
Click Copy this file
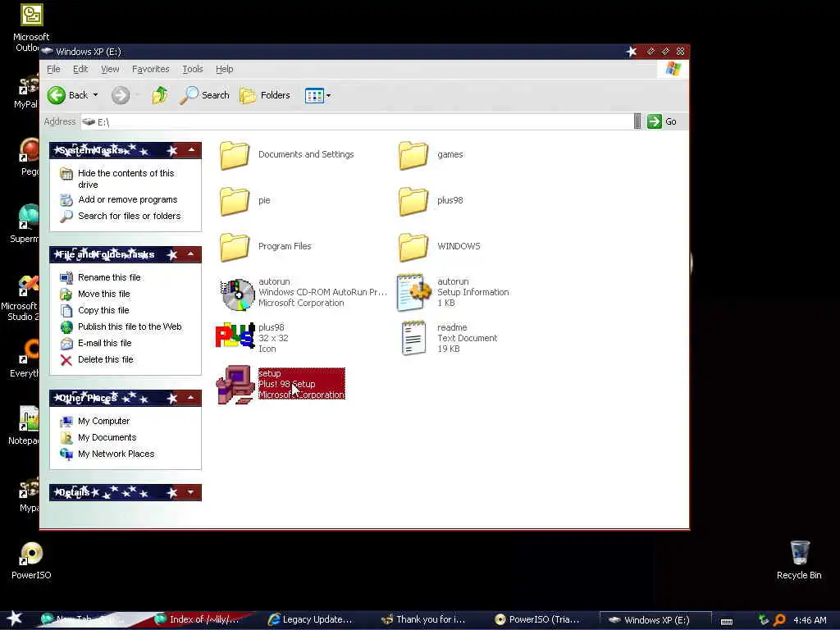103,310
